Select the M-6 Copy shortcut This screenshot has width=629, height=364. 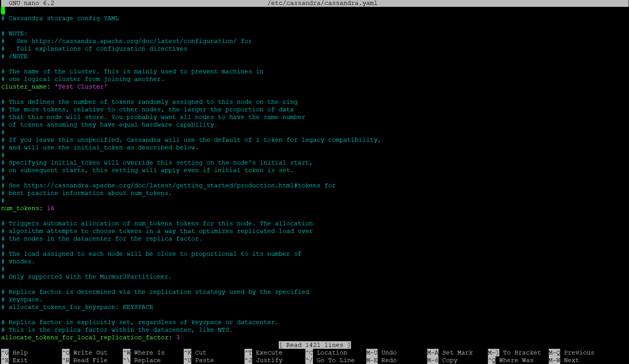(x=442, y=360)
